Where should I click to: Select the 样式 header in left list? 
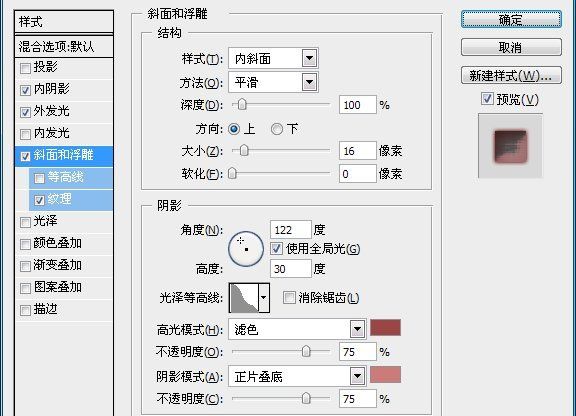click(x=64, y=22)
